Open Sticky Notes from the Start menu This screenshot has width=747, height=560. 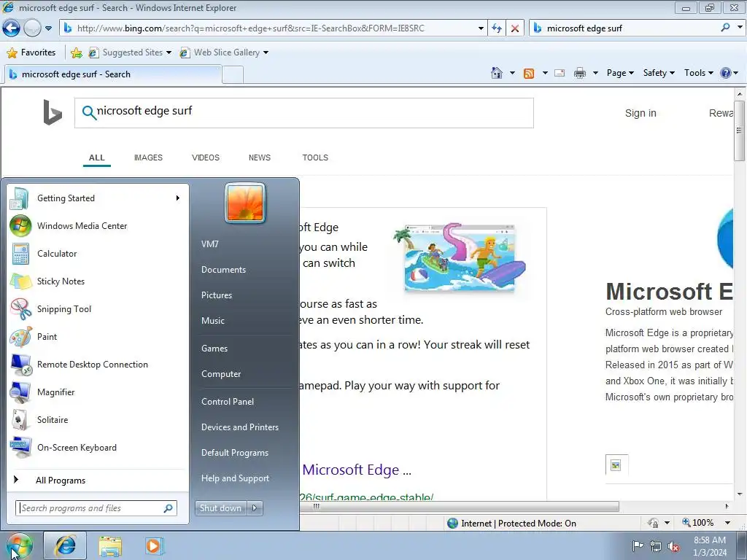tap(98, 281)
